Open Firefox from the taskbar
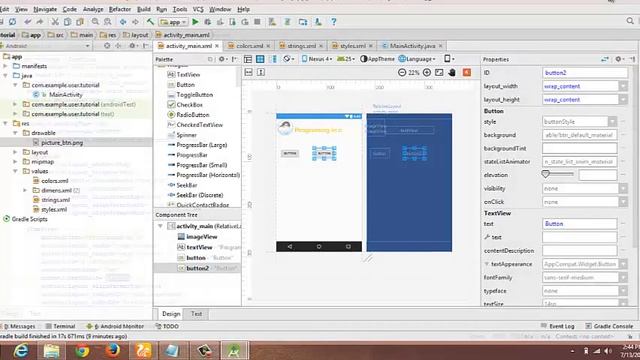This screenshot has width=640, height=360. click(x=112, y=351)
